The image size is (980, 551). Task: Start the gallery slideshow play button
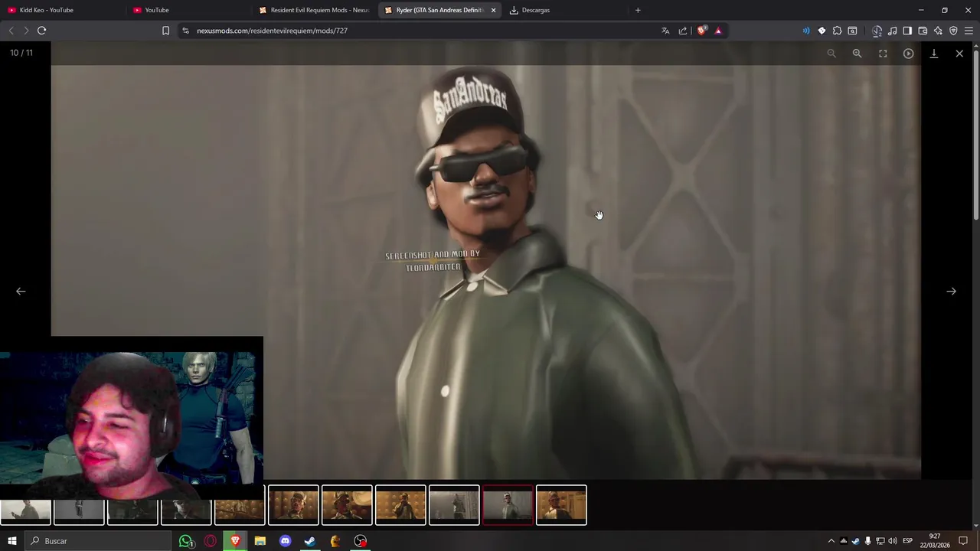(908, 54)
